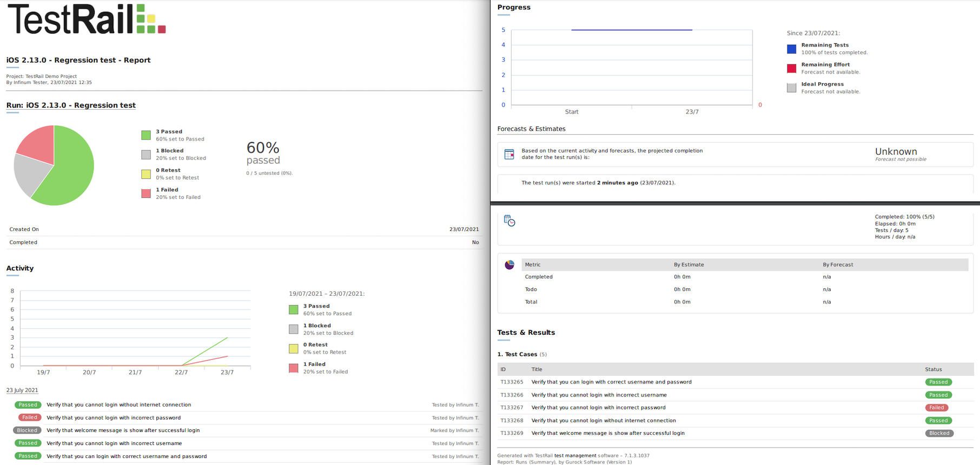Click the Passed badge for 'without internet connection' in the Activity list
This screenshot has height=465, width=980.
tap(28, 405)
